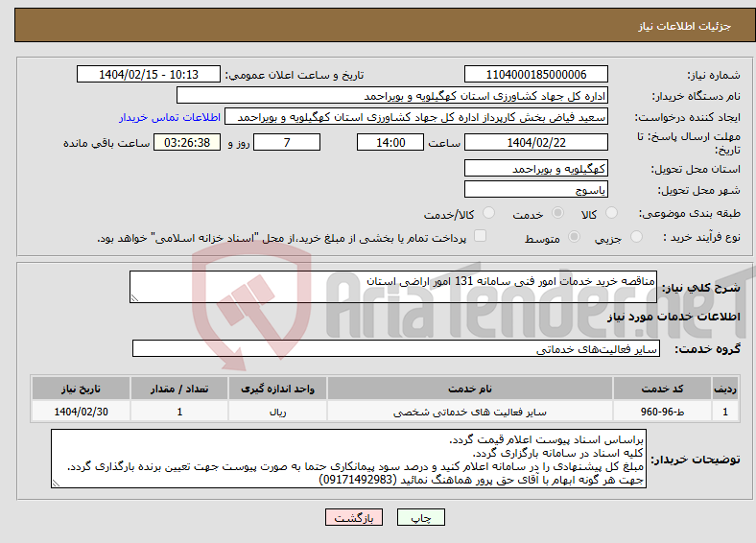
Task: Click the need date cell 1404/02/30
Action: point(81,412)
